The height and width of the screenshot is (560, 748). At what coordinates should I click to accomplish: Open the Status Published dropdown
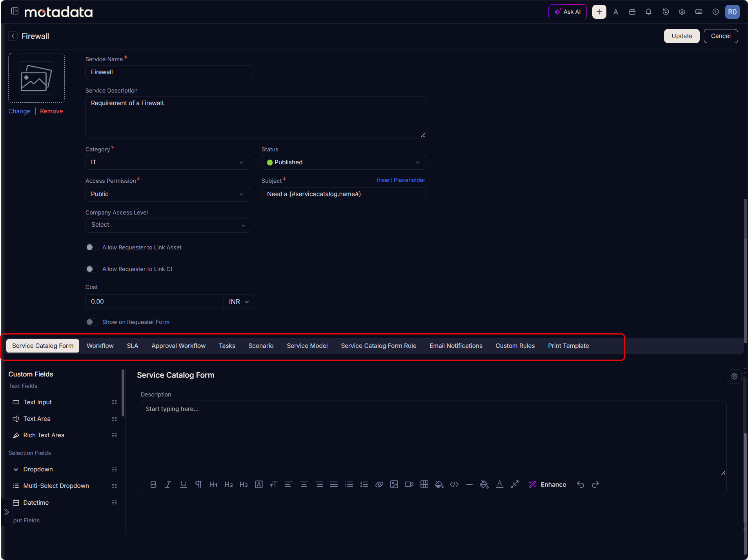(344, 162)
